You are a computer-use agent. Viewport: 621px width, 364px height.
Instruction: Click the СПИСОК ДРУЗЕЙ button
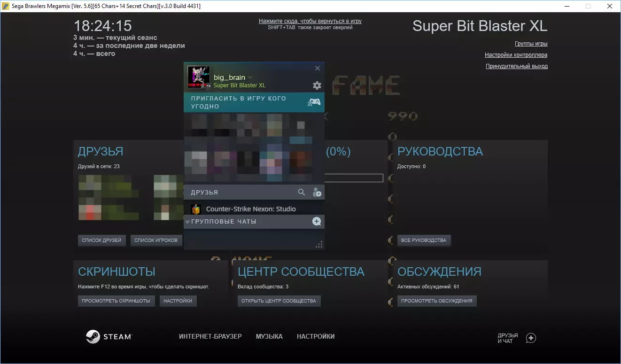(x=101, y=240)
